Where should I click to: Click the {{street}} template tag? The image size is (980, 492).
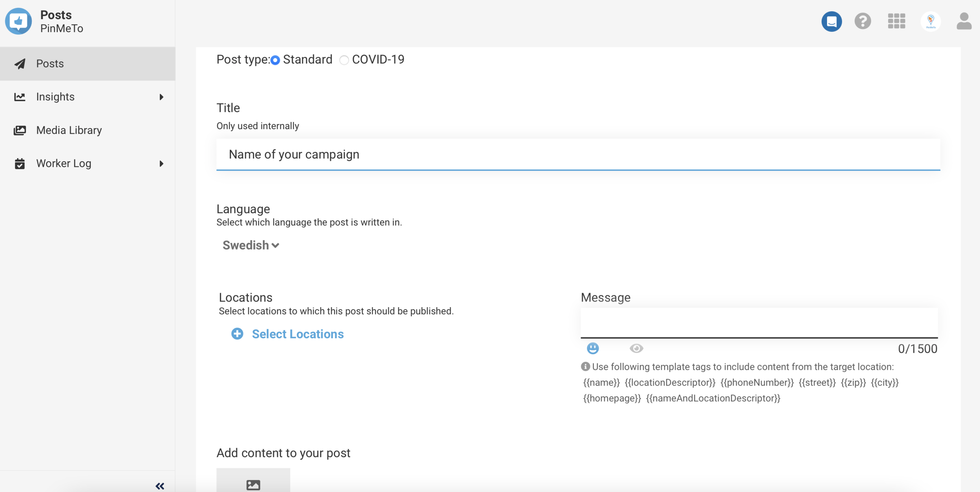[817, 383]
